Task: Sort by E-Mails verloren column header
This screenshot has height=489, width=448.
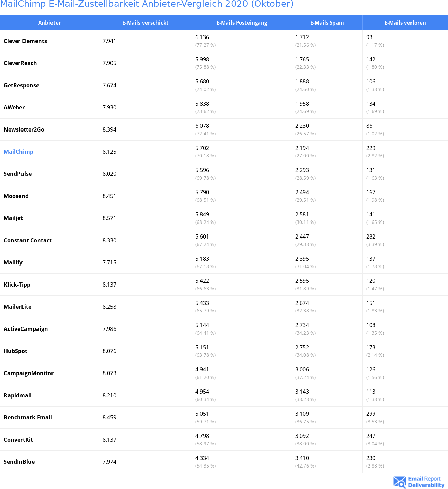Action: pyautogui.click(x=405, y=22)
